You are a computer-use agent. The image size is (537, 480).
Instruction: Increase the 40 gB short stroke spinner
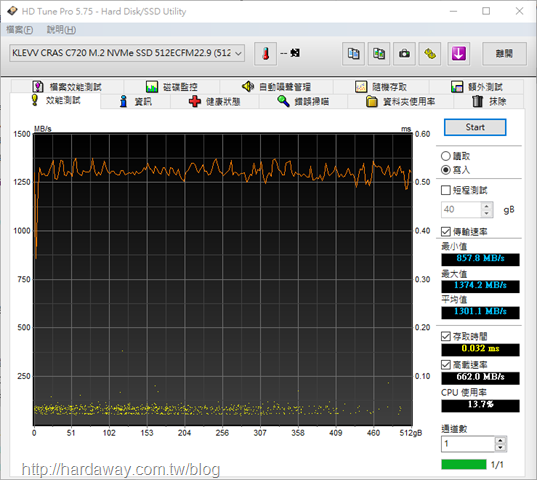coord(486,206)
